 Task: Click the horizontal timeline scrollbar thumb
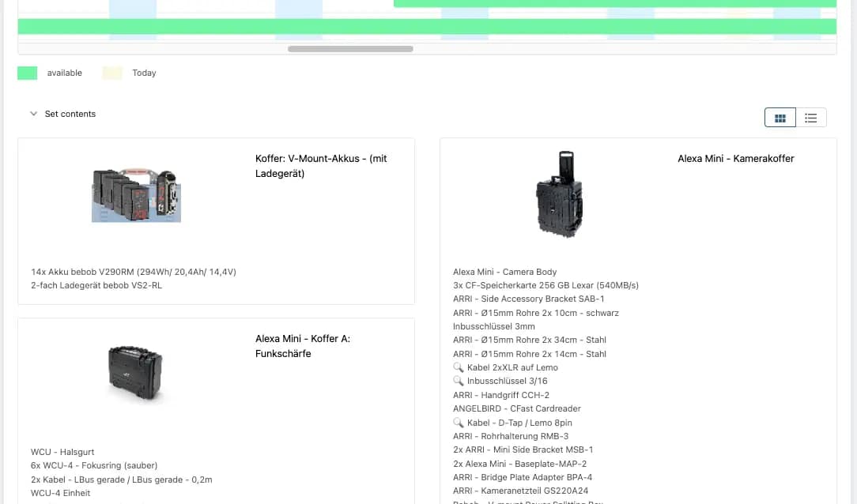pyautogui.click(x=350, y=49)
